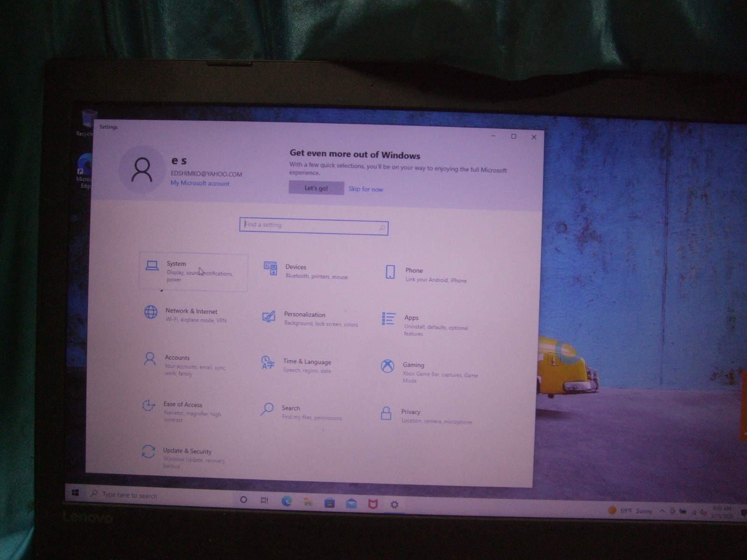Maximize the Settings window
Screen dimensions: 747x560
coord(514,136)
